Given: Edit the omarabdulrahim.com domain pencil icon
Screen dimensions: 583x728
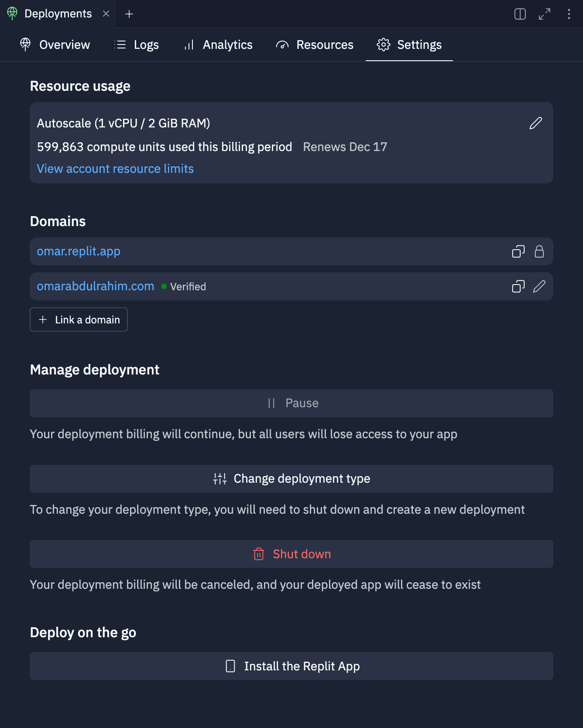Looking at the screenshot, I should [x=539, y=286].
